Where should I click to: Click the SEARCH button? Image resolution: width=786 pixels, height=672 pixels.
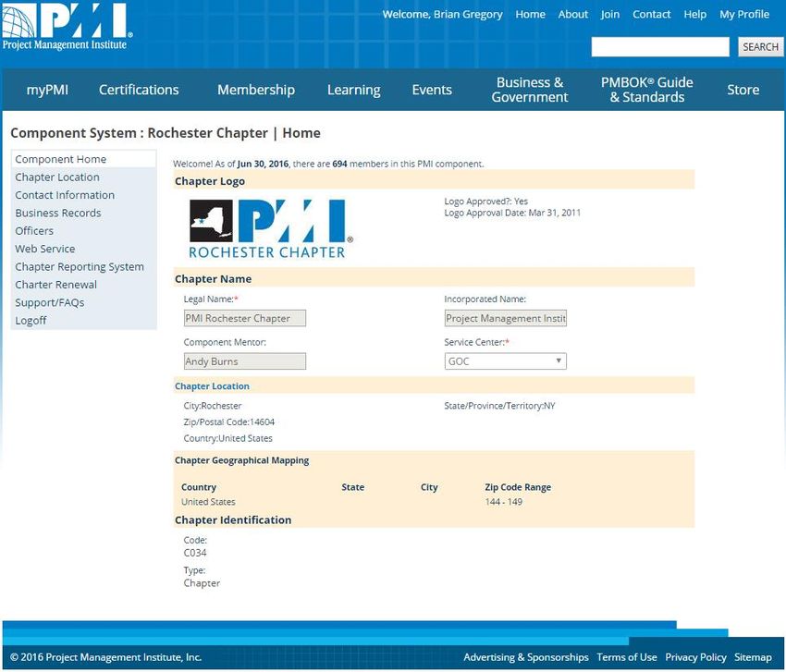(x=760, y=47)
